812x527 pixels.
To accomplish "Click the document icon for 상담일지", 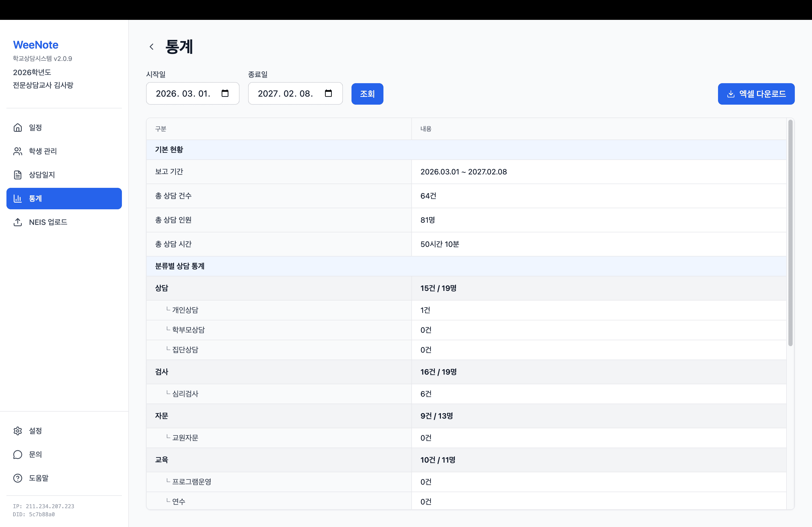I will 18,175.
